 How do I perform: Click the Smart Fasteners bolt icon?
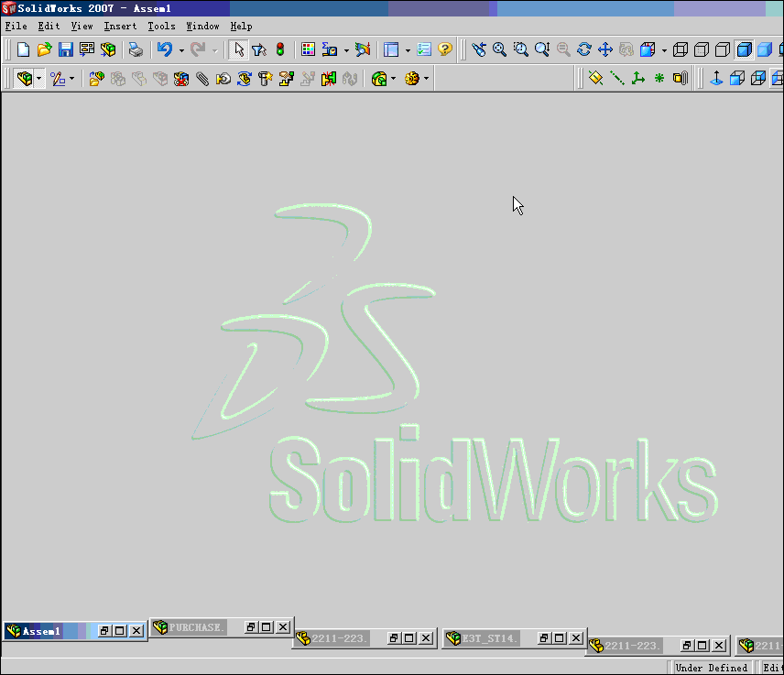coord(265,79)
